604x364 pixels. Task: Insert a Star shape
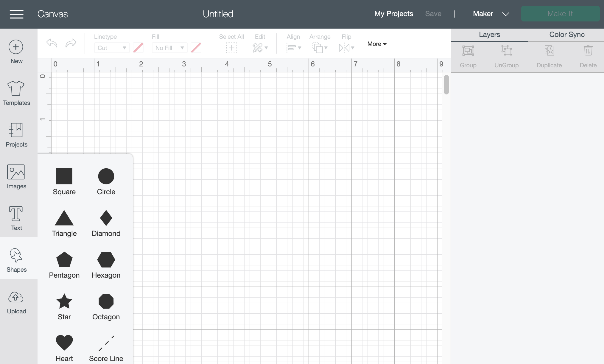(x=64, y=306)
